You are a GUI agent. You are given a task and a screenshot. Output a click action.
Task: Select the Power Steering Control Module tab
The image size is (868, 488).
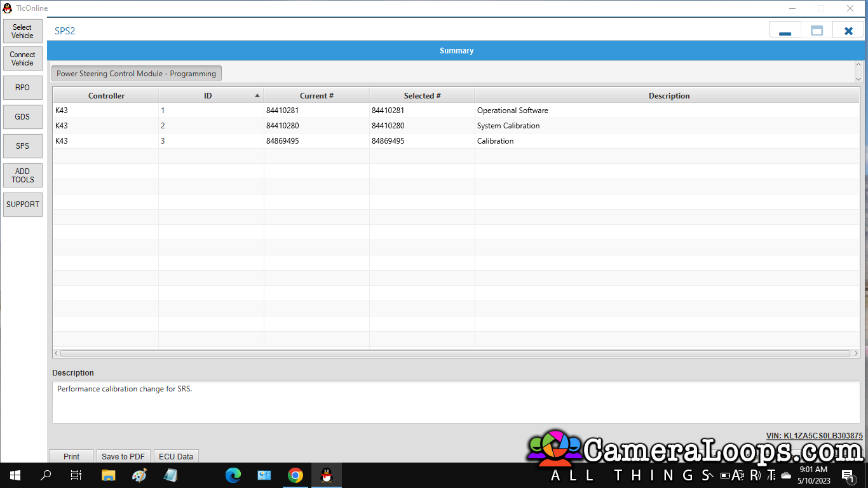[136, 74]
